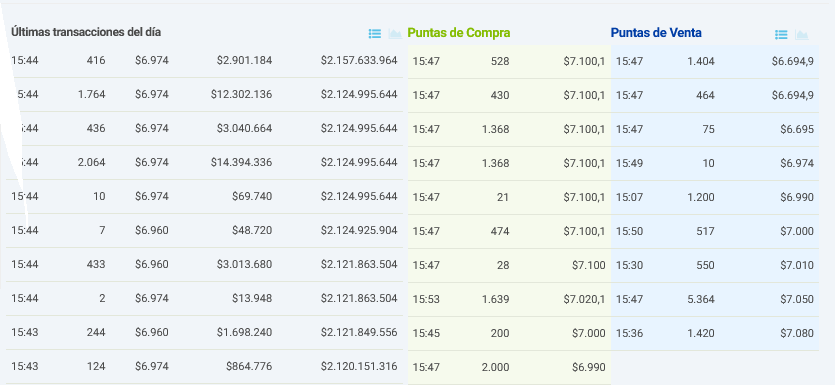835x385 pixels.
Task: Click the $12.302.136 transaction amount
Action: (x=241, y=95)
